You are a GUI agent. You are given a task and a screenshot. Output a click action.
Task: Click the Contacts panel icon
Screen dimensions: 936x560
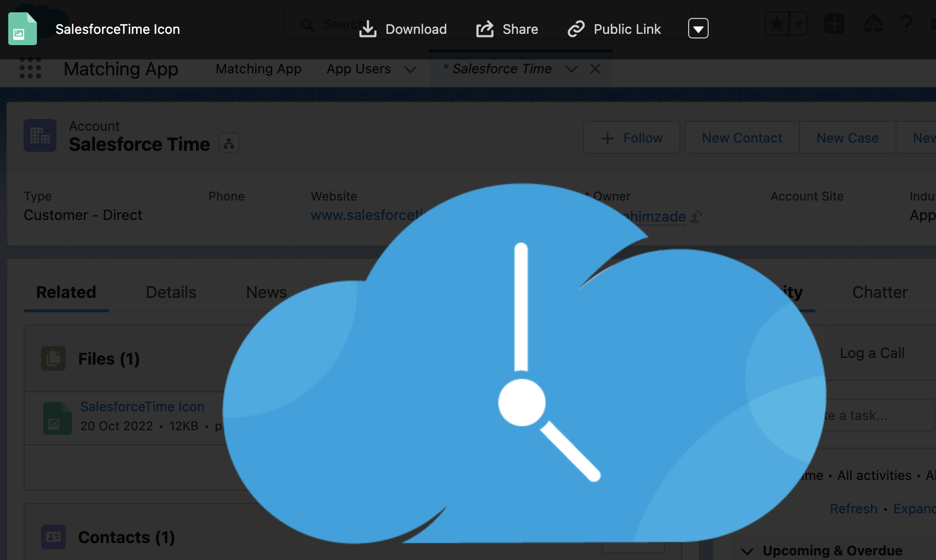[x=53, y=536]
